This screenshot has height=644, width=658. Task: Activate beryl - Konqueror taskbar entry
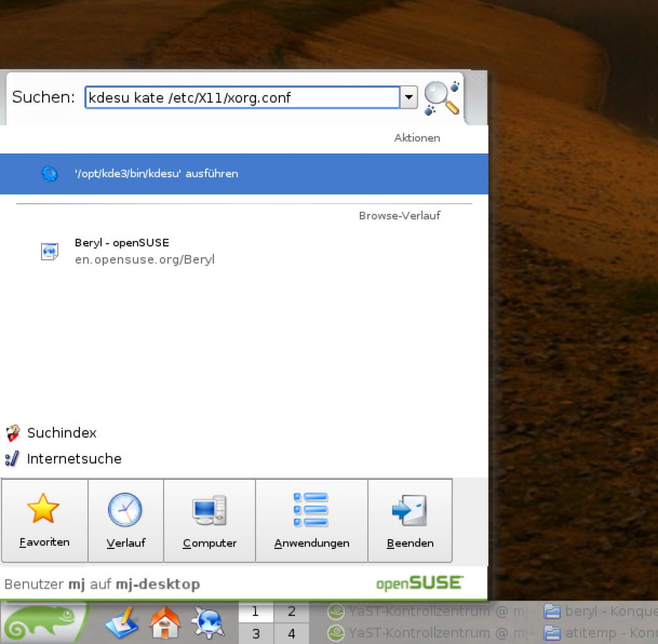click(x=600, y=612)
